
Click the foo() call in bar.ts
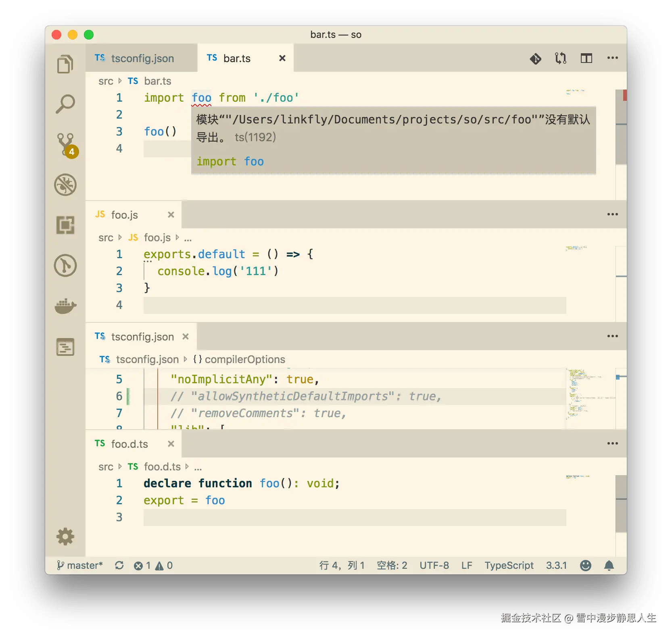click(x=160, y=132)
